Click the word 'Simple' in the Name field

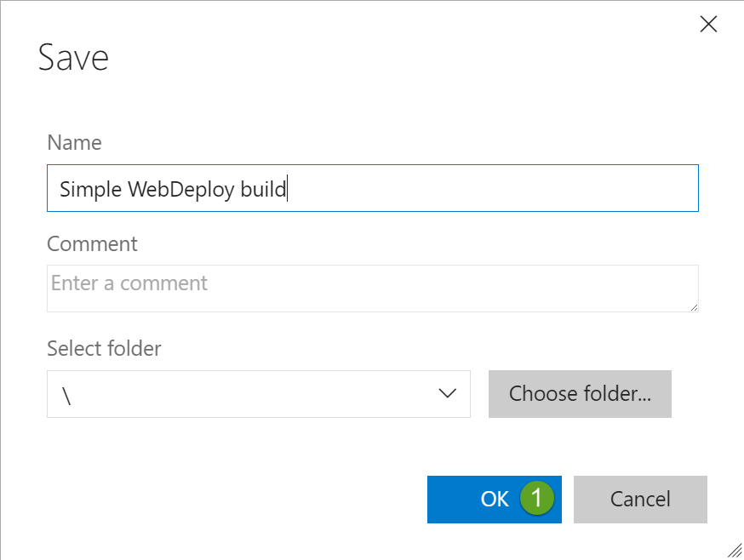[90, 189]
